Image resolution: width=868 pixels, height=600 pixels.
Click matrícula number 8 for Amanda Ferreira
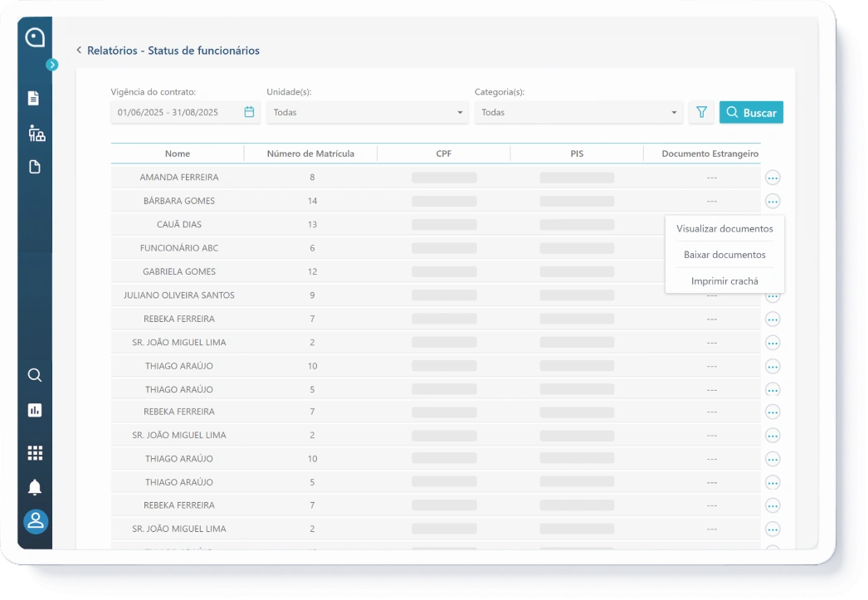tap(312, 177)
